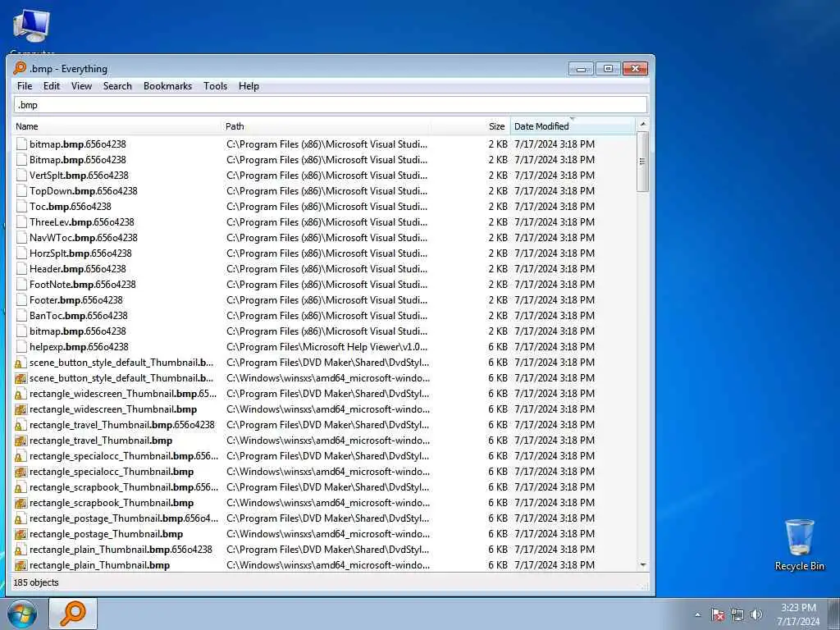Sort by the Date Modified column header
This screenshot has width=840, height=630.
[572, 126]
